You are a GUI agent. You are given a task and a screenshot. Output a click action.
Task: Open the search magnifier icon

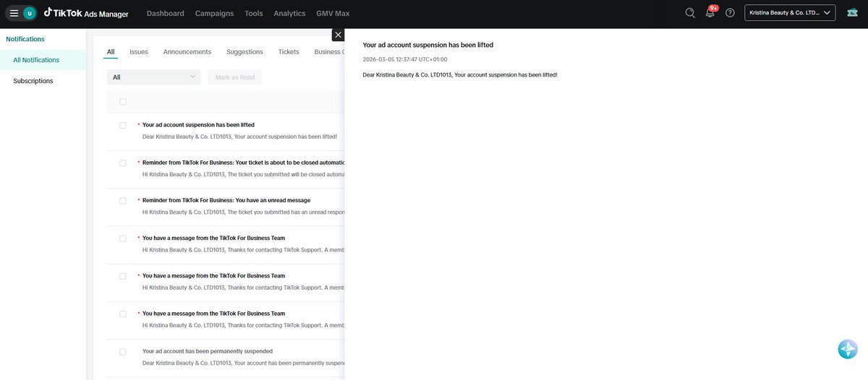(x=690, y=13)
